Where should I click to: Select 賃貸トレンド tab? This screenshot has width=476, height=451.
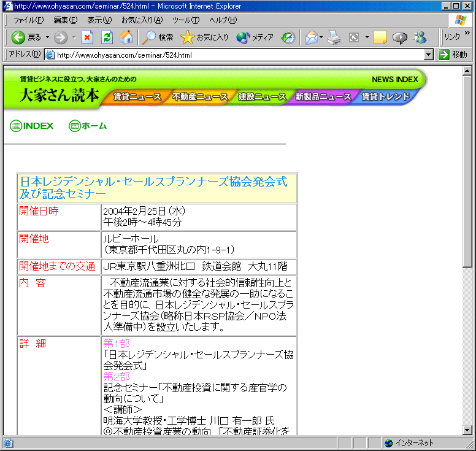click(386, 97)
